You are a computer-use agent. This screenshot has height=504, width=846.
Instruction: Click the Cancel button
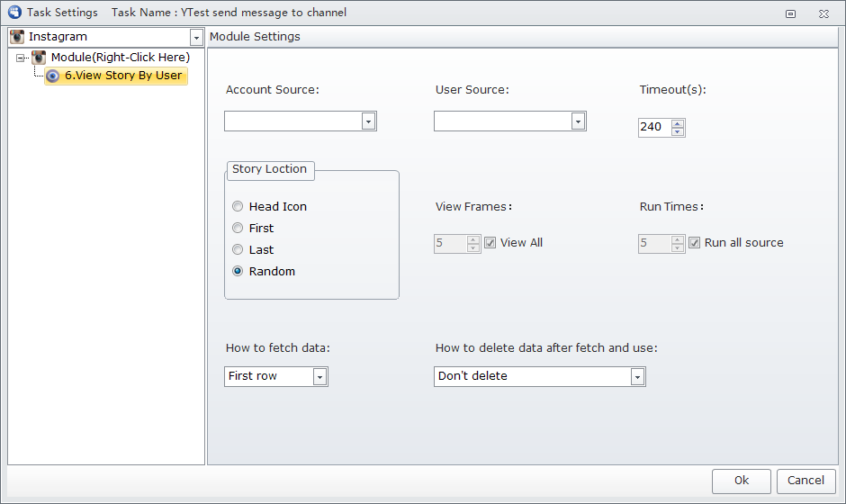[x=806, y=481]
